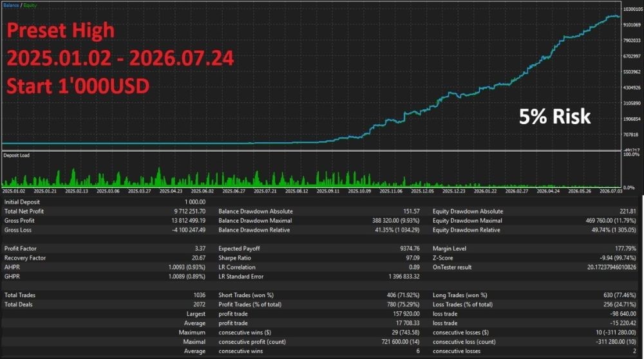644x359 pixels.
Task: Select the Total Deals value 2072
Action: click(200, 305)
